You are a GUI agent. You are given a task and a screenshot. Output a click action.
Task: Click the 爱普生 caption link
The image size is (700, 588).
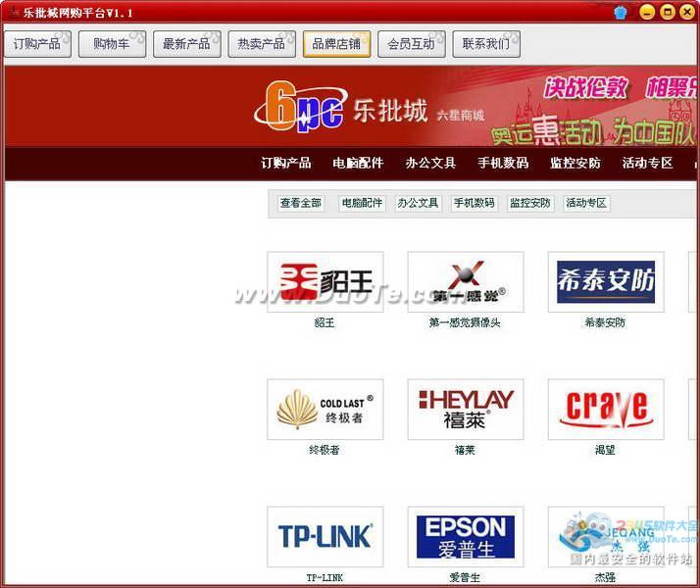(x=465, y=578)
